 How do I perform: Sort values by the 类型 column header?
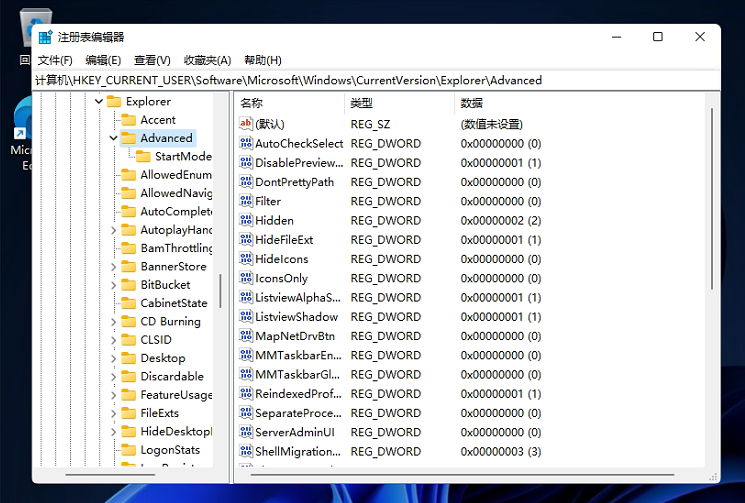(400, 103)
